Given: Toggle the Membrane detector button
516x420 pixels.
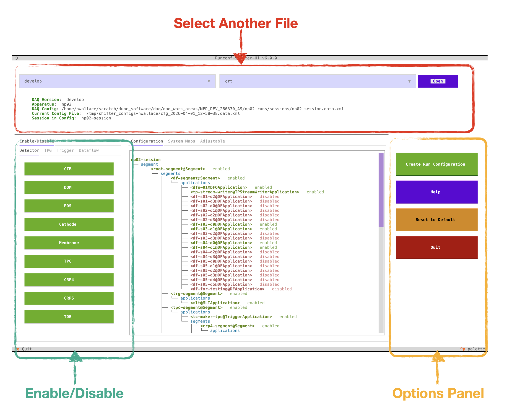Looking at the screenshot, I should click(x=69, y=243).
